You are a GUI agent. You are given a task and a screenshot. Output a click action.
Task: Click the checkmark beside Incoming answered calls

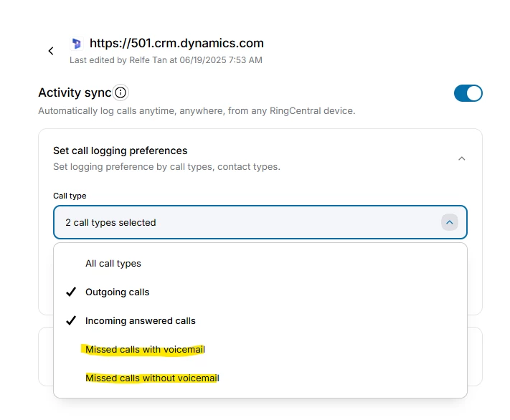point(71,320)
